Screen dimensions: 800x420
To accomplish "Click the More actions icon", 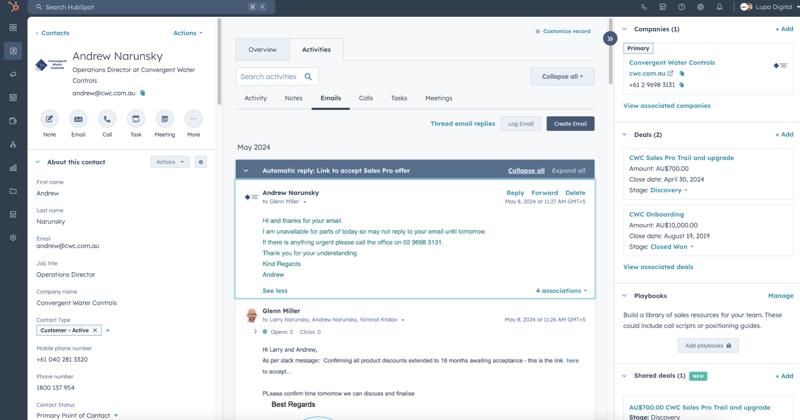I will 193,119.
